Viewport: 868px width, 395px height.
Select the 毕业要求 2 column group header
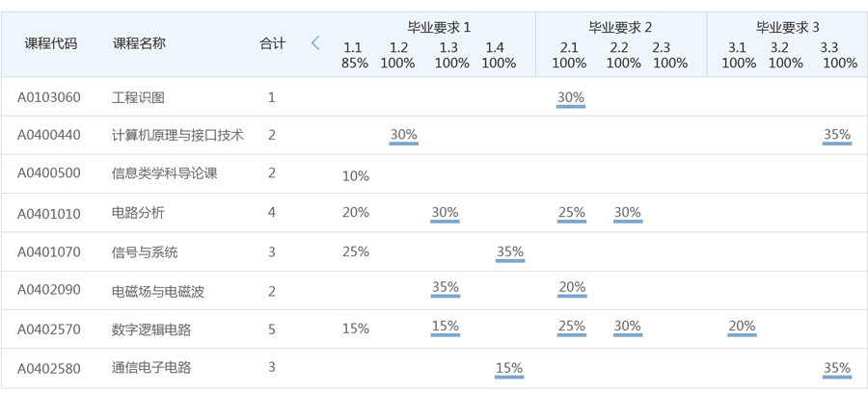[620, 27]
